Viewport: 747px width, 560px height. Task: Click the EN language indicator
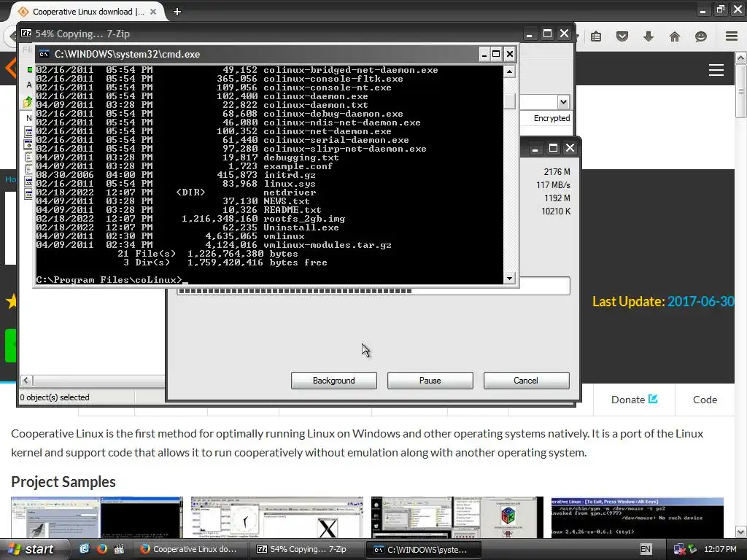pos(646,549)
